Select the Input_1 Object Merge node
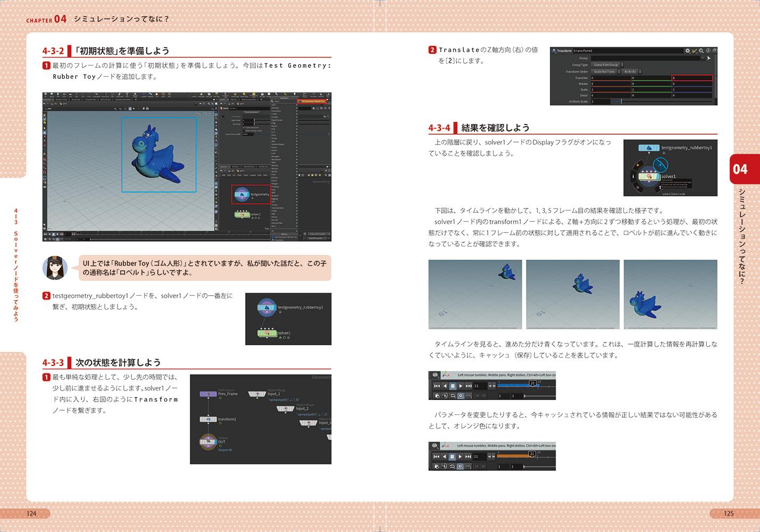Viewport: 760px width, 532px height. 257,394
